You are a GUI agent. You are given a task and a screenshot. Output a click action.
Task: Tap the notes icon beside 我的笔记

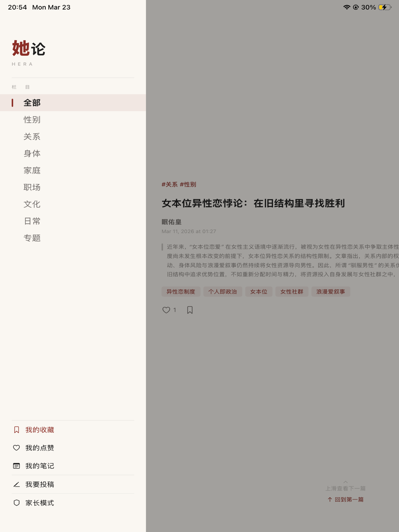click(x=16, y=466)
